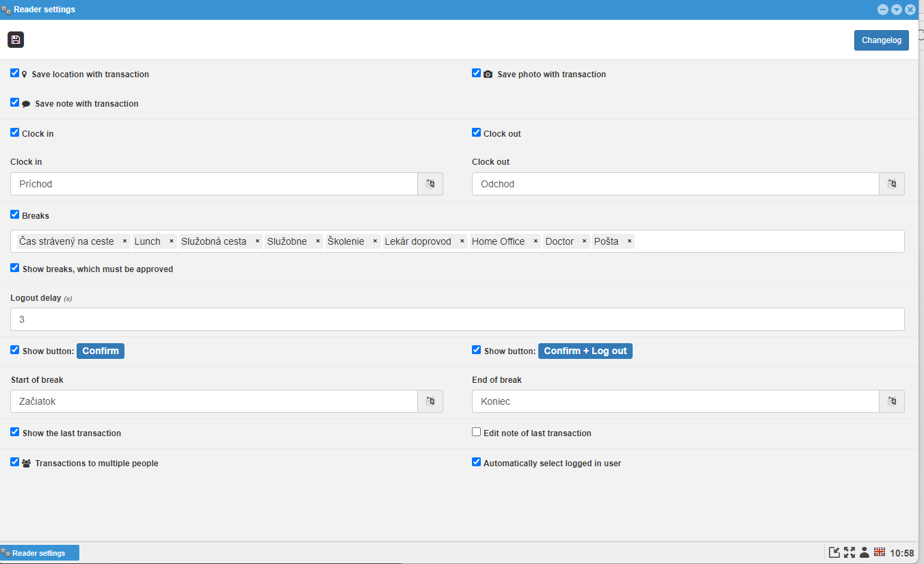Uncheck Automatically select logged in user
924x564 pixels.
(476, 461)
